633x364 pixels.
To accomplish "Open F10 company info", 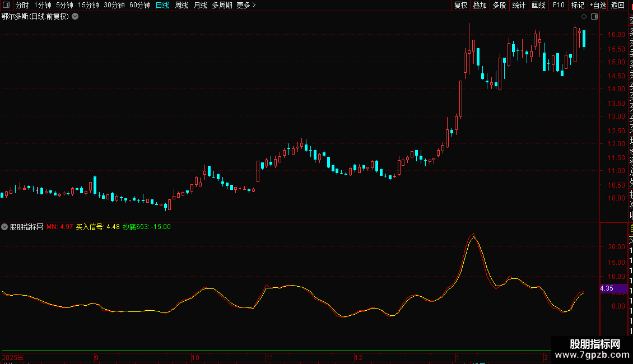I will [558, 5].
